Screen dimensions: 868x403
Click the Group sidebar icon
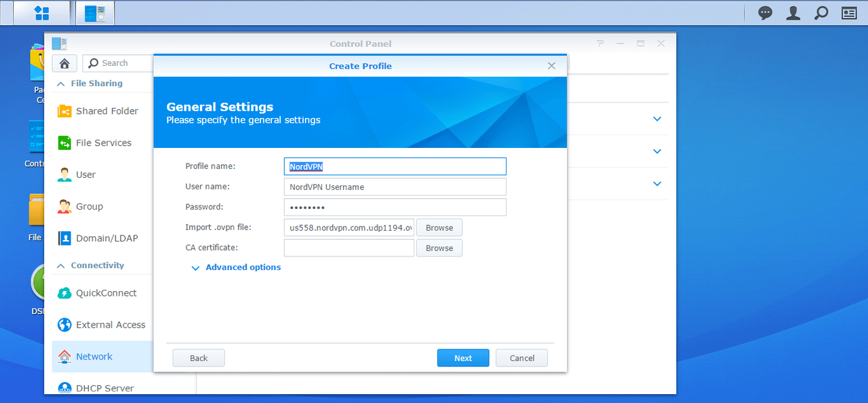click(x=64, y=206)
